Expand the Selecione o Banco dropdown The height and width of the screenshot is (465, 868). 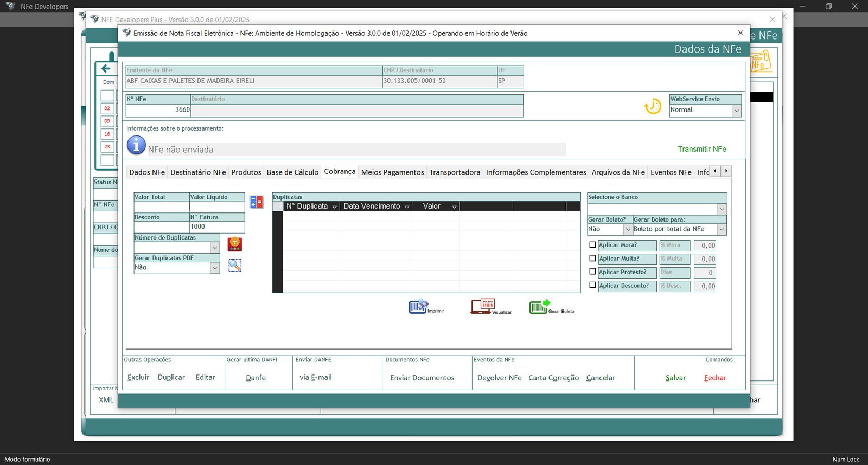(722, 209)
